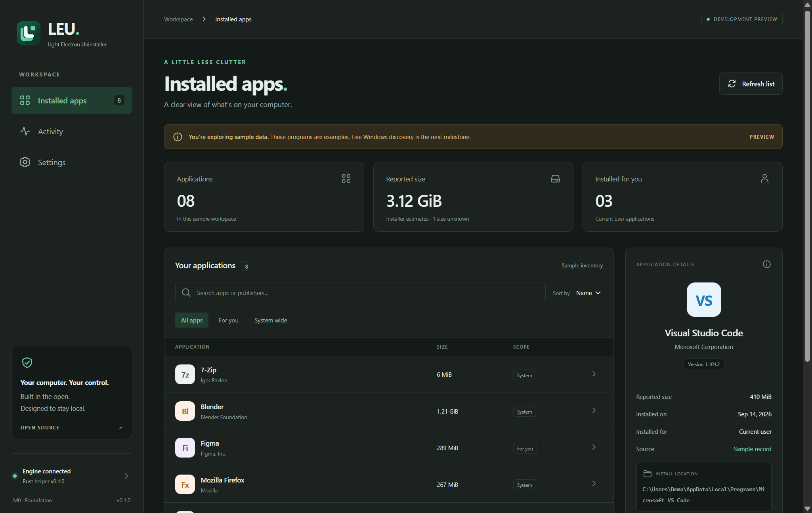Select the System wide filter tab
812x513 pixels.
tap(271, 320)
